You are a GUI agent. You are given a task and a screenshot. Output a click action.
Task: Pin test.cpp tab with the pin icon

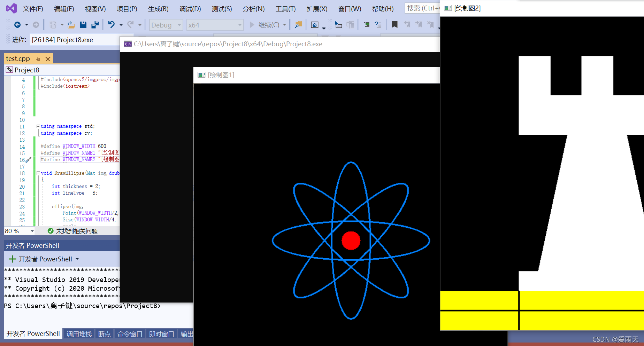pyautogui.click(x=38, y=59)
